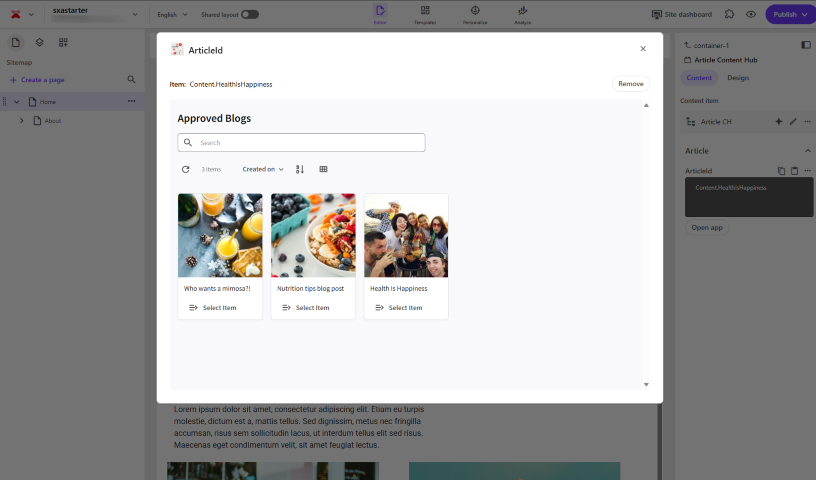Click the edit pencil for Article CH

793,122
